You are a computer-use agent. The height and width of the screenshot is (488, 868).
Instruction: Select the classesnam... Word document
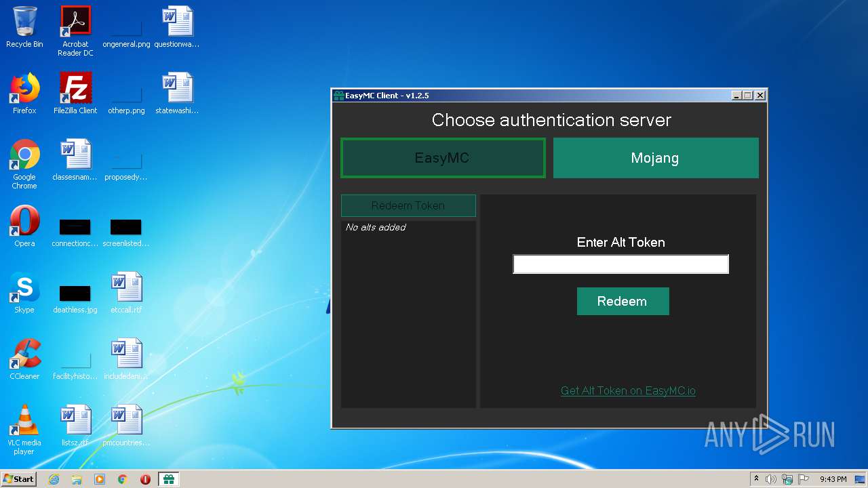75,161
